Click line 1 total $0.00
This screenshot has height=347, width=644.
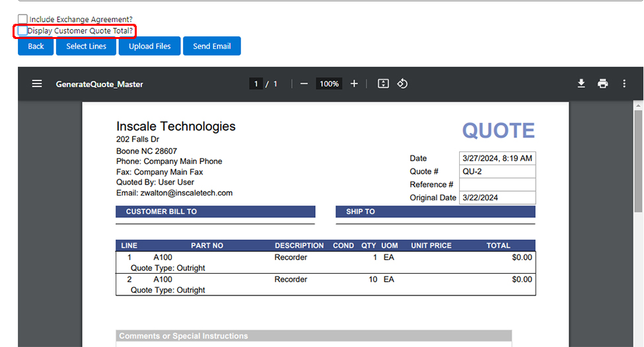(x=522, y=257)
